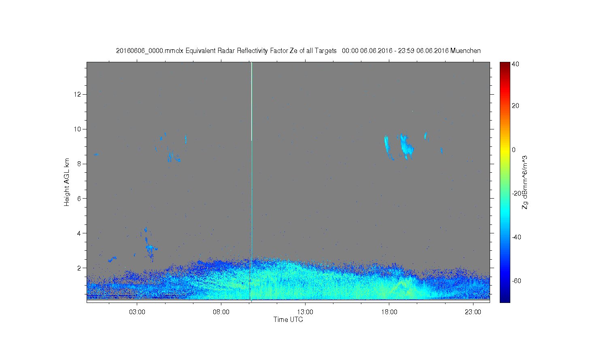Click the 13:00 time tick label
This screenshot has height=364, width=607.
click(x=305, y=312)
